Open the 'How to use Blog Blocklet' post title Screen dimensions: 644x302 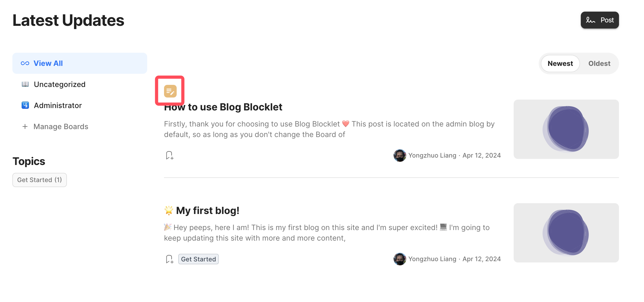click(x=223, y=107)
